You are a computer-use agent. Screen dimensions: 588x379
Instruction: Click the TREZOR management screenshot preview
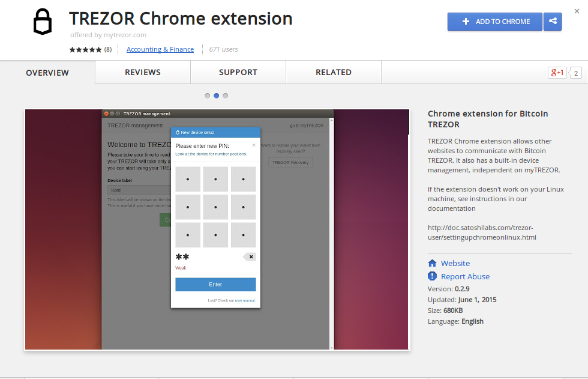click(217, 229)
